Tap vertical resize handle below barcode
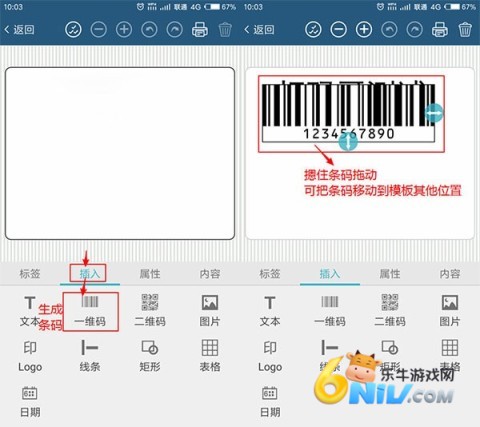The image size is (480, 427). [x=348, y=142]
